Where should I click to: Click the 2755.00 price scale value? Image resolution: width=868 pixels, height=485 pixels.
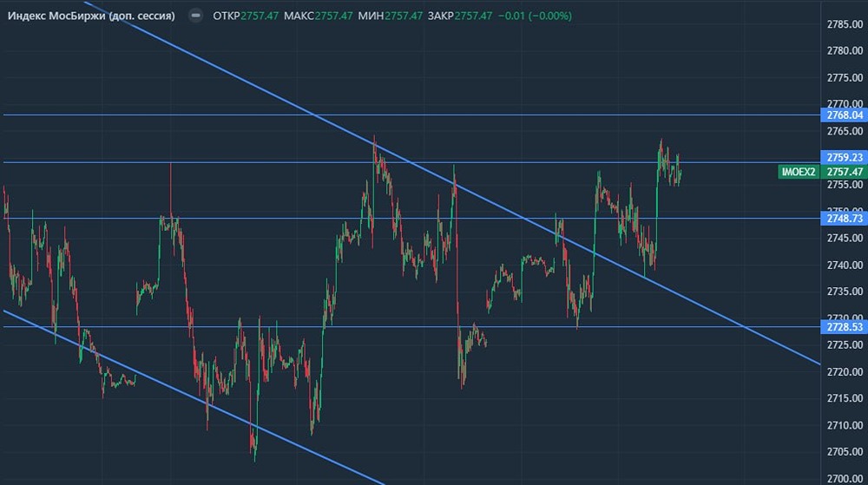coord(845,185)
